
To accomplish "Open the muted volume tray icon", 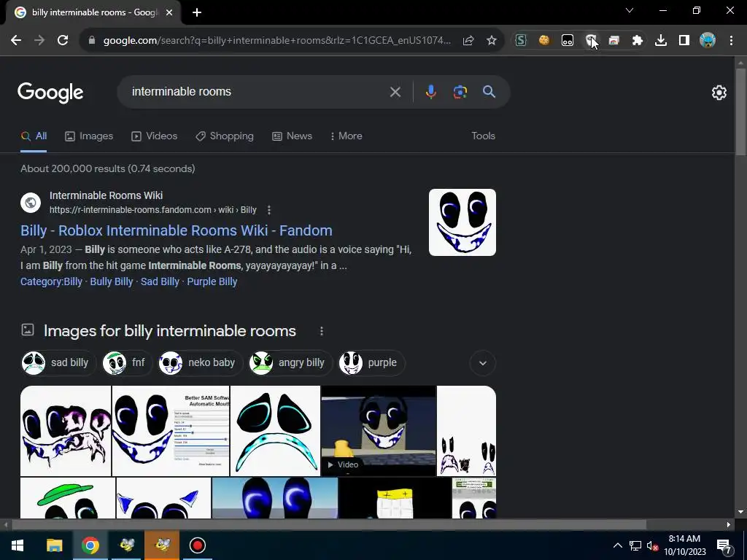I will (652, 545).
